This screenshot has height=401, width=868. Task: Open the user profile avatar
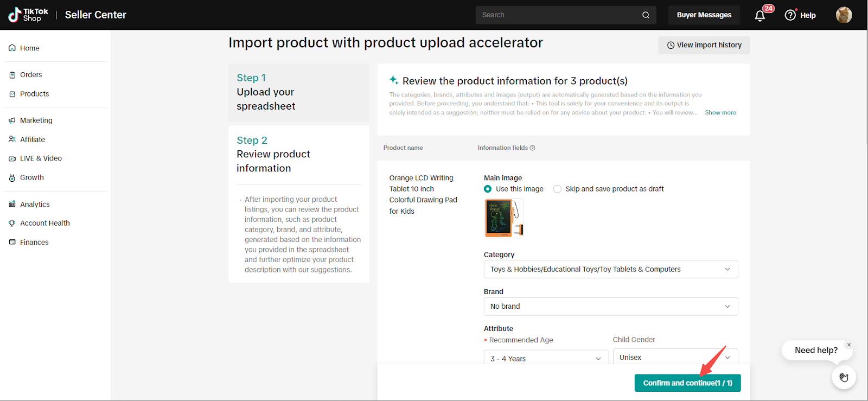(x=844, y=15)
